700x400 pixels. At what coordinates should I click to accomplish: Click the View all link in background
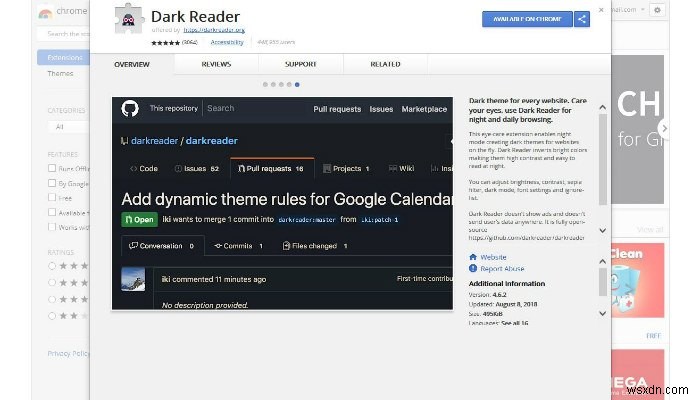(x=650, y=229)
